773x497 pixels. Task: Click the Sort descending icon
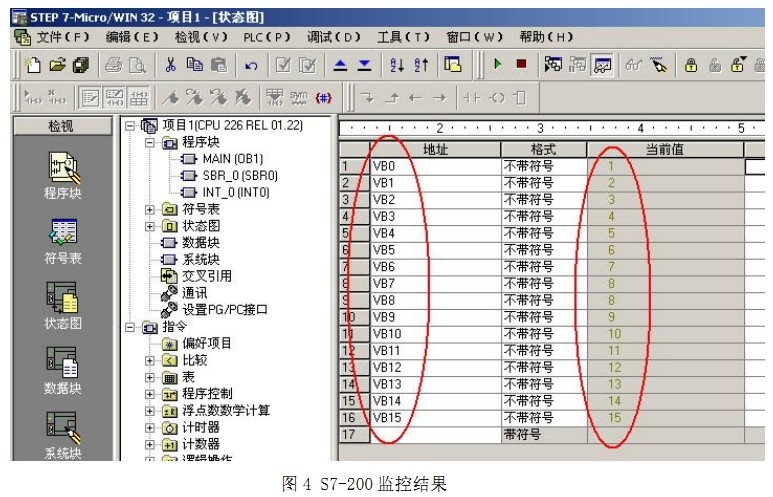pos(422,65)
